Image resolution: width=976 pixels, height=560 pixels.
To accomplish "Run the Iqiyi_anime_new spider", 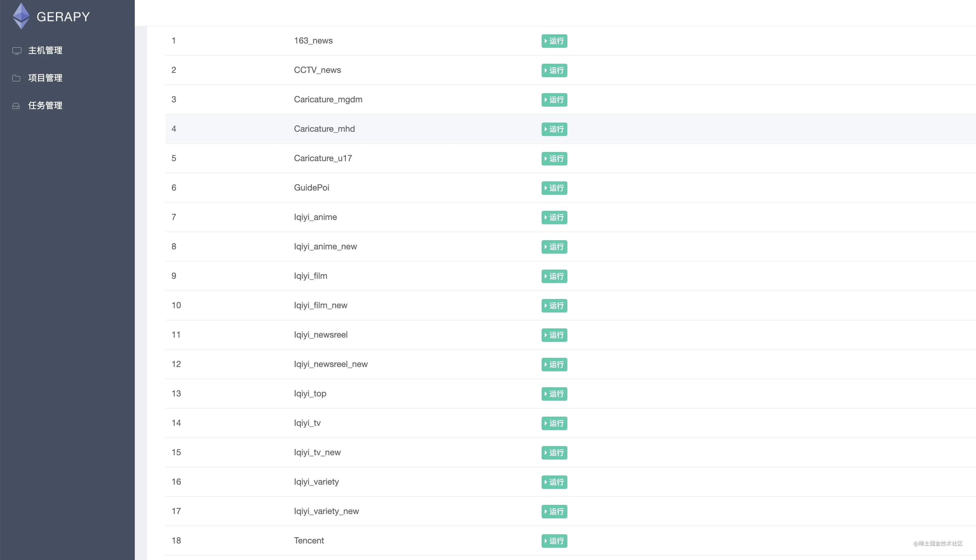I will click(554, 247).
